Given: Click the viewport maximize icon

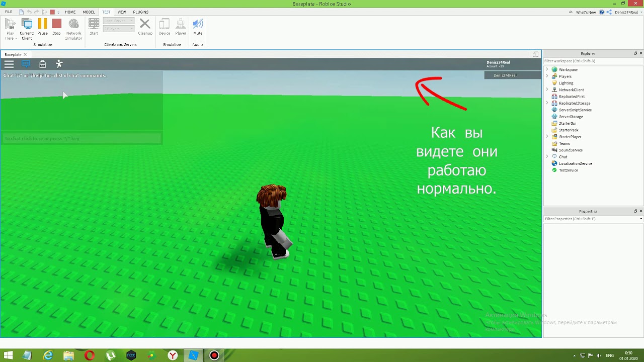Looking at the screenshot, I should [536, 54].
